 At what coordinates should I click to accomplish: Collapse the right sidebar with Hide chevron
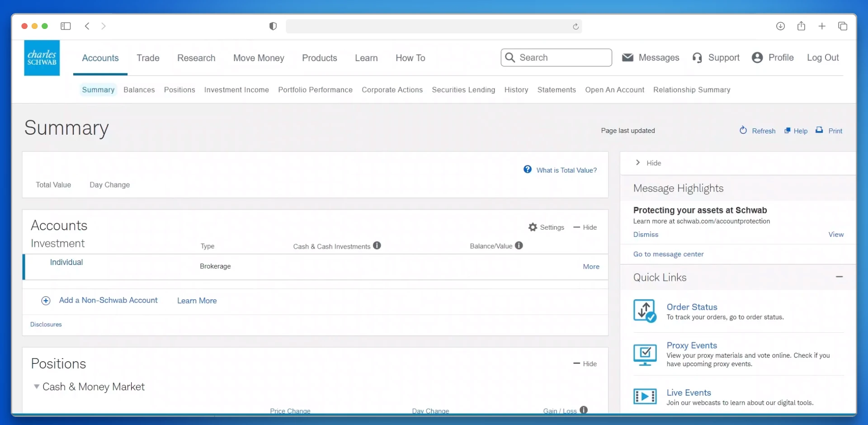[x=638, y=163]
